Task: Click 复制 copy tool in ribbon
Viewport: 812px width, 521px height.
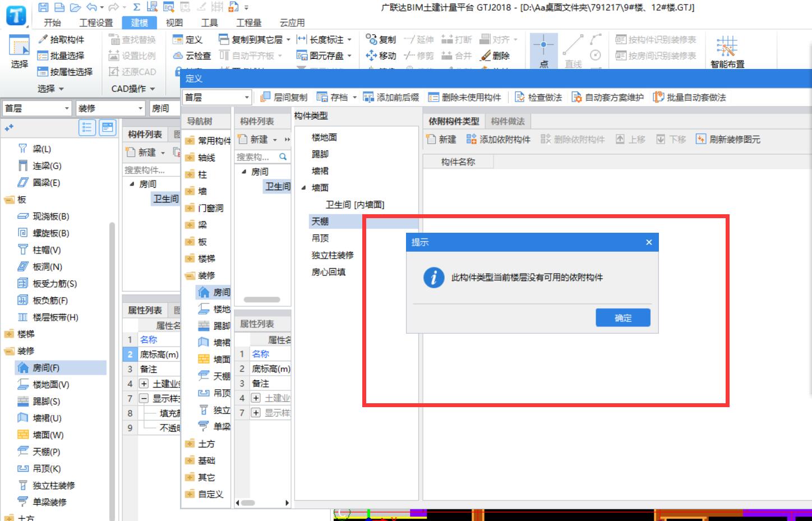Action: [381, 39]
